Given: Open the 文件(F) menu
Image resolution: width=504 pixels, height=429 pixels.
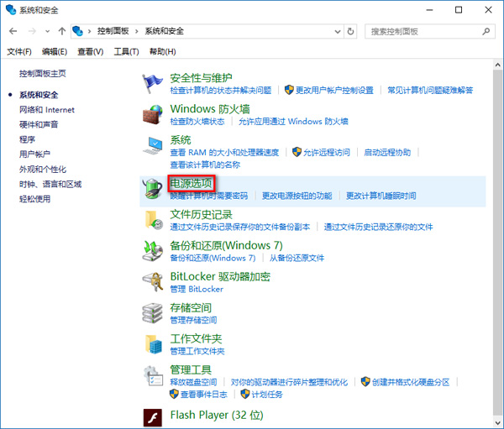Looking at the screenshot, I should [19, 52].
